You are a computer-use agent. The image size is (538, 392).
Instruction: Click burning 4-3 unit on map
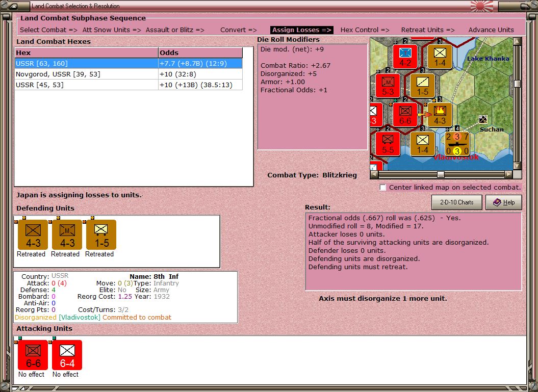[x=440, y=115]
